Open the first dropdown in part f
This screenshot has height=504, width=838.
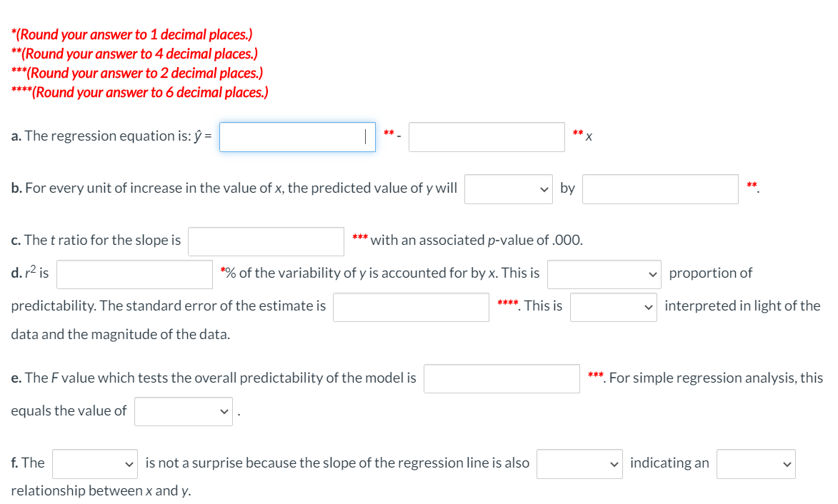point(94,463)
